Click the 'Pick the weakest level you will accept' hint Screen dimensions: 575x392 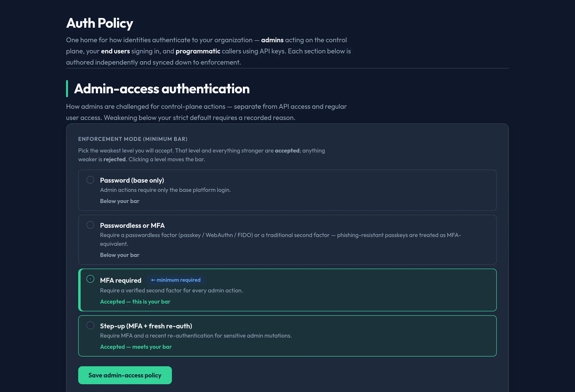click(x=202, y=155)
